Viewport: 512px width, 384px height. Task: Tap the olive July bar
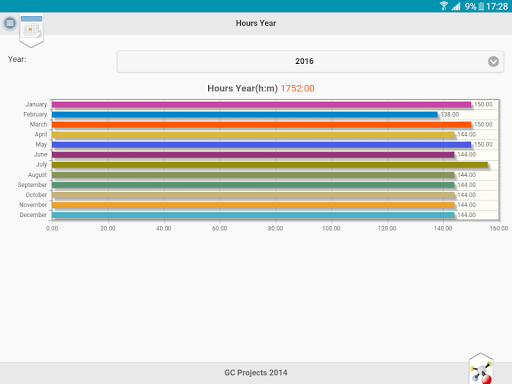click(x=270, y=165)
